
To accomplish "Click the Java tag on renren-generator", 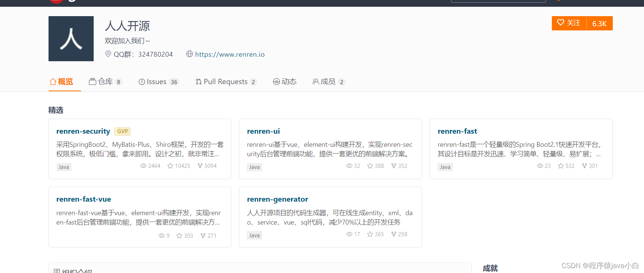I will tap(254, 235).
